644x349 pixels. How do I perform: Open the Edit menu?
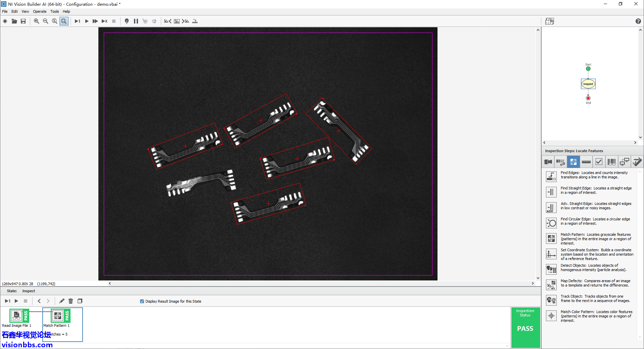pos(14,11)
